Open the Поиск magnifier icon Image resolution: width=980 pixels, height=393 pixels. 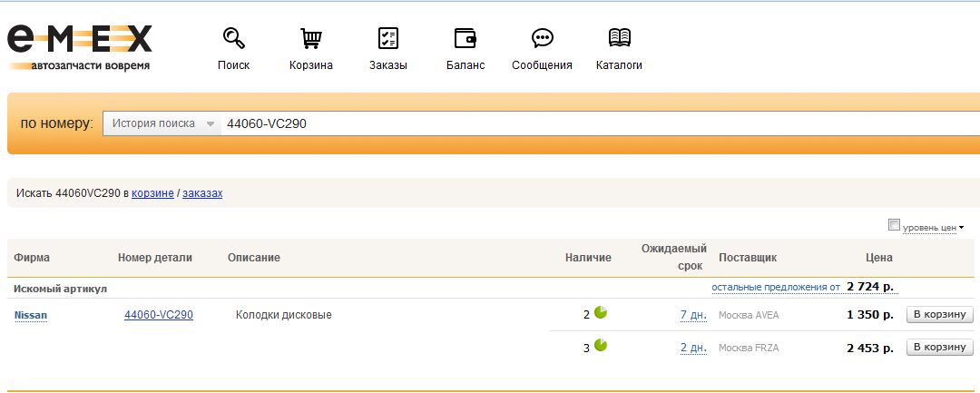(234, 38)
